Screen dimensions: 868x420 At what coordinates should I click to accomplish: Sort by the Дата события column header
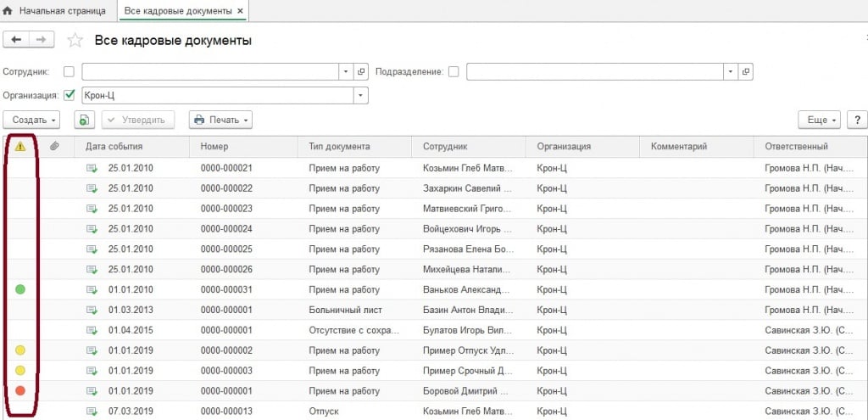click(x=129, y=147)
